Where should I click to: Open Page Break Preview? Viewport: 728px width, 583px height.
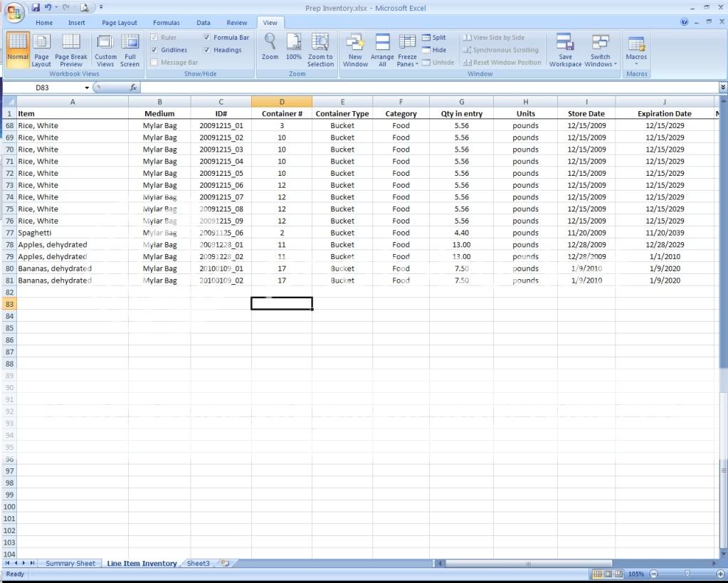coord(71,50)
